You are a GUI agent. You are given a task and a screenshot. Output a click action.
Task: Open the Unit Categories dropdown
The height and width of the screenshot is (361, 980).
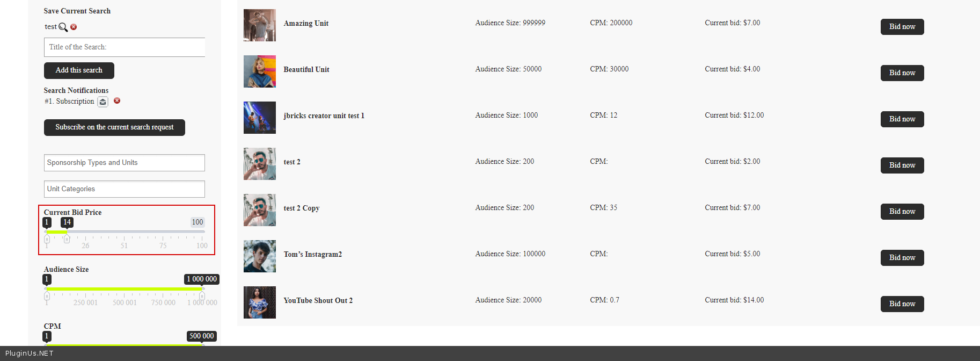coord(125,189)
